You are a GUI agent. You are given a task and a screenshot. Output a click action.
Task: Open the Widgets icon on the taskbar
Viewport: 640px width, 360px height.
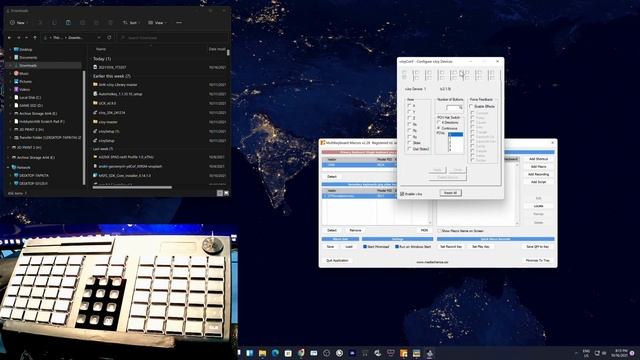point(249,353)
